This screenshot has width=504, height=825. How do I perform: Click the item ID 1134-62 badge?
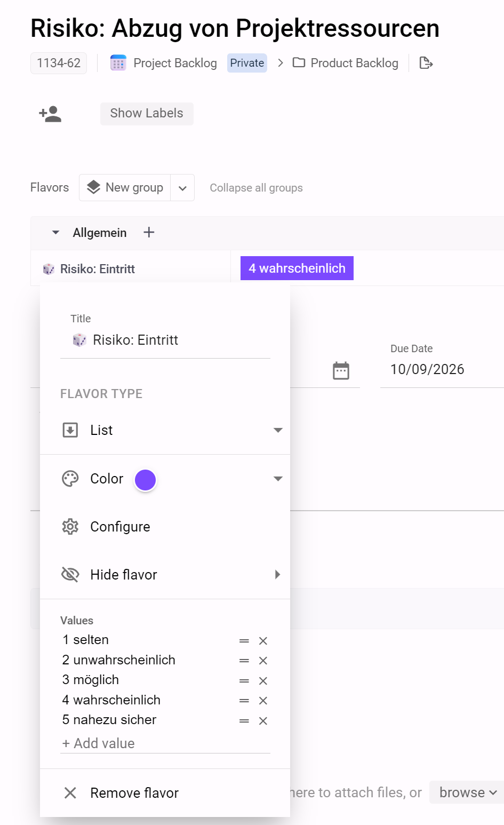point(59,63)
